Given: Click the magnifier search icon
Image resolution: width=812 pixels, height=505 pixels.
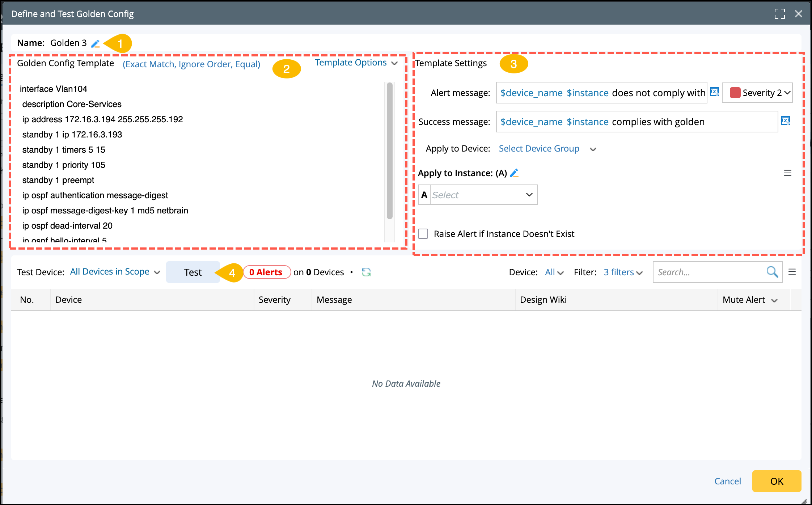Looking at the screenshot, I should (772, 272).
